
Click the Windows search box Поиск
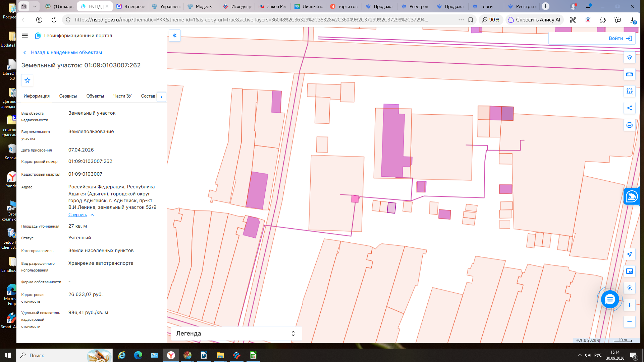(64, 355)
